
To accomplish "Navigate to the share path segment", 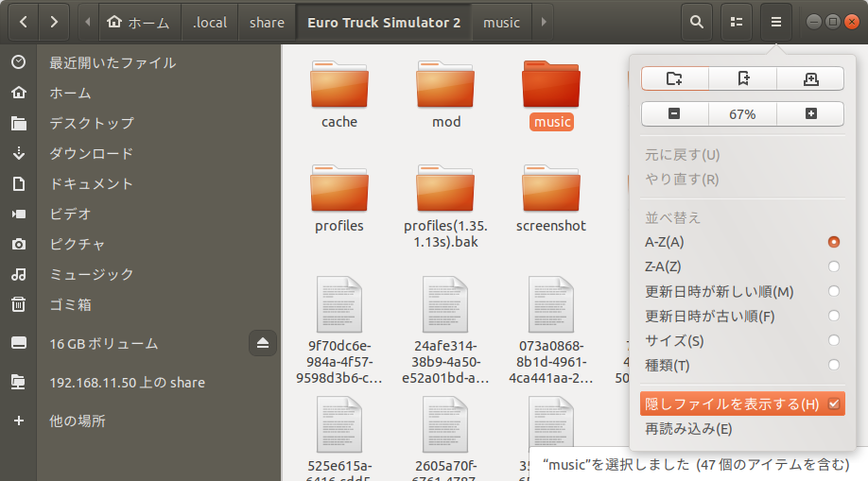I will click(267, 22).
